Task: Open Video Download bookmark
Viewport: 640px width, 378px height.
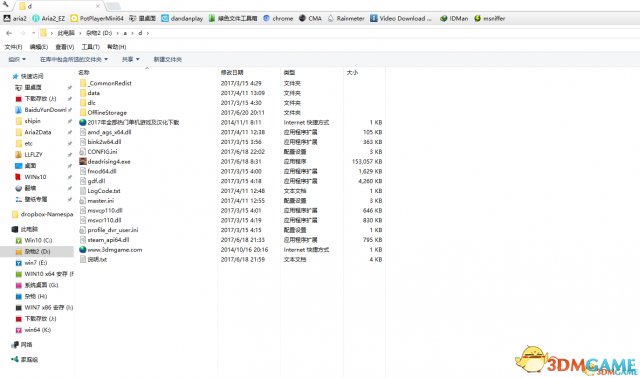Action: pos(401,18)
